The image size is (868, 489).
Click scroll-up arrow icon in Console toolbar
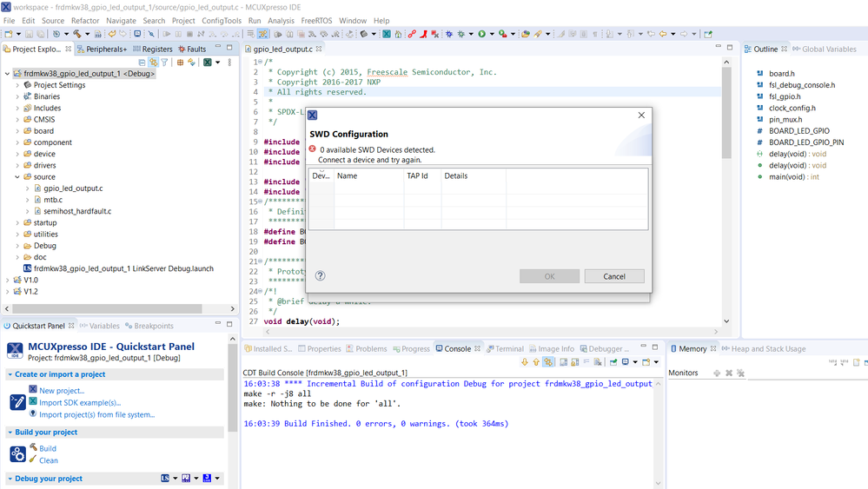[536, 362]
